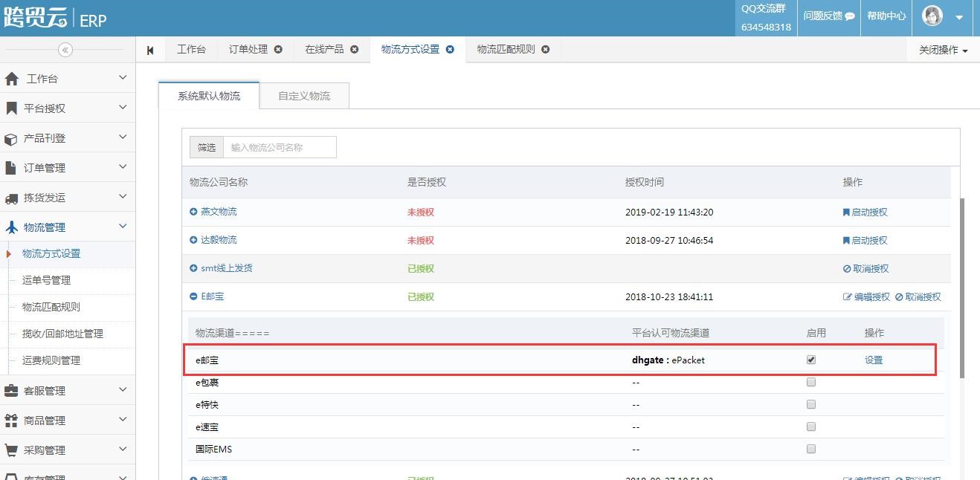Enable the e特快 channel checkbox
The height and width of the screenshot is (480, 980).
point(811,404)
